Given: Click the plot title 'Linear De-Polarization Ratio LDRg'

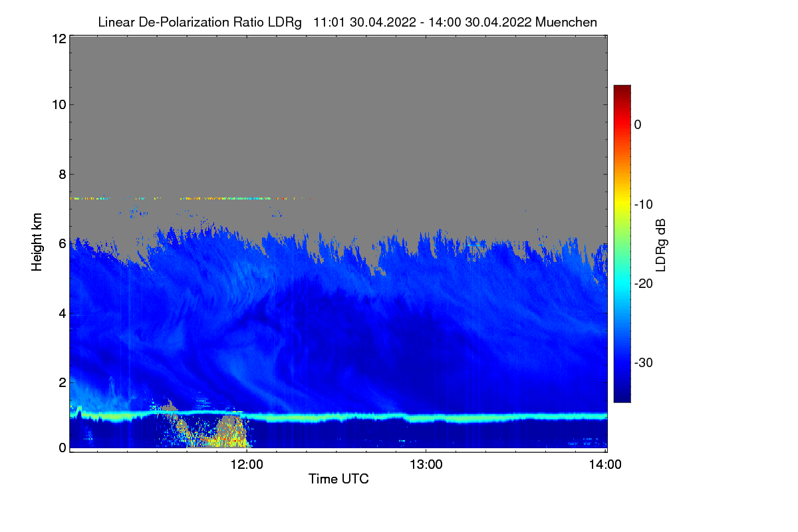Looking at the screenshot, I should pos(199,22).
